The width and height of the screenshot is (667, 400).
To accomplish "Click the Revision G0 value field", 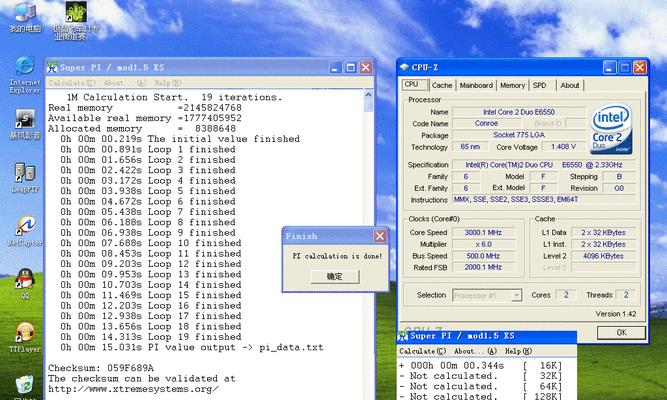I will pos(619,188).
